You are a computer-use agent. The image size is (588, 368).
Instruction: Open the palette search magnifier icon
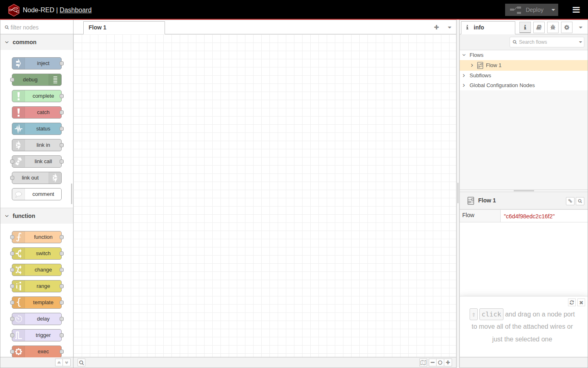click(81, 362)
